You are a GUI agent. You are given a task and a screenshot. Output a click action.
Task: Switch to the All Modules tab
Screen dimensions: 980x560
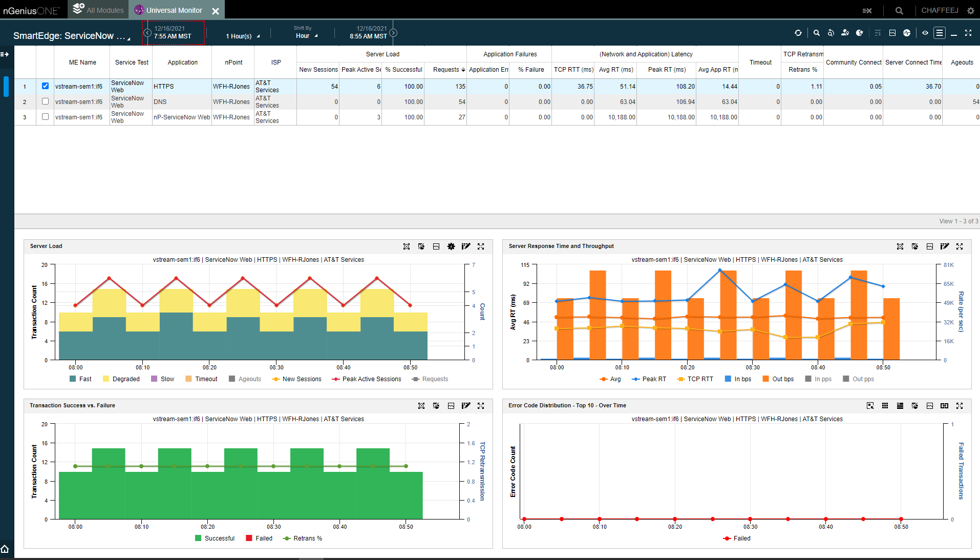(99, 10)
